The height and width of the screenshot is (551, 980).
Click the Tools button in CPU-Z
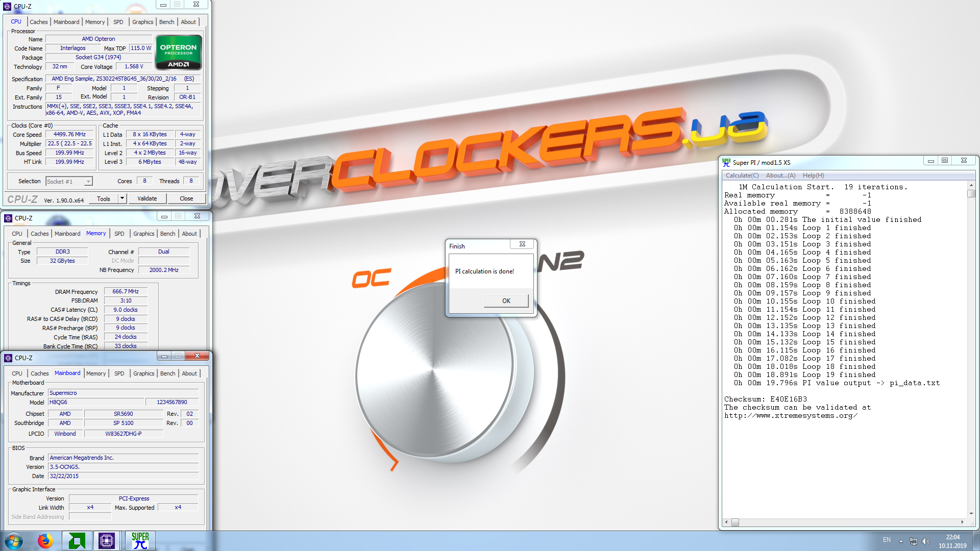click(x=104, y=198)
